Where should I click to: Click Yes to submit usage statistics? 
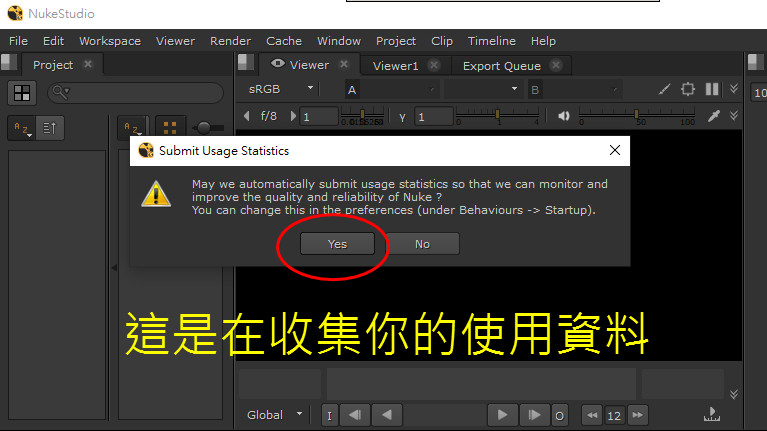[338, 244]
